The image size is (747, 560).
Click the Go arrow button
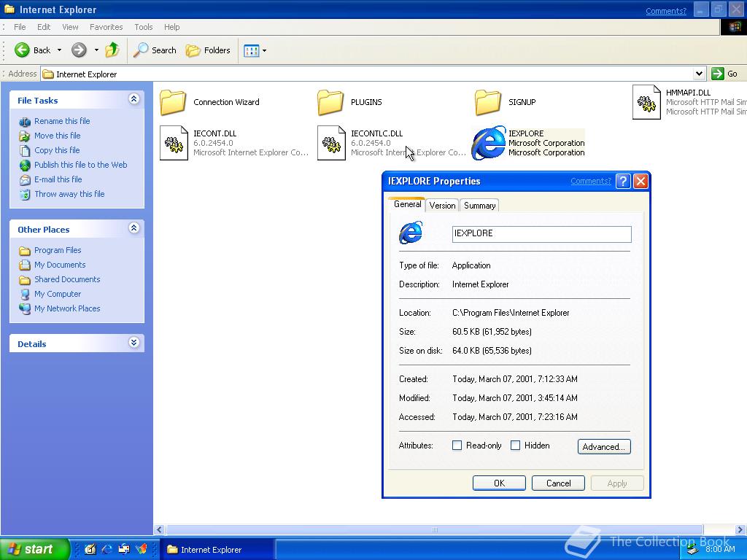718,74
